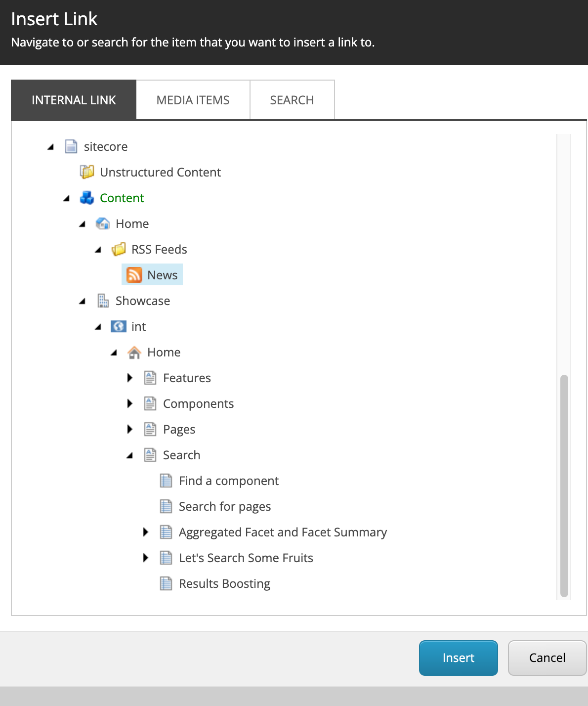The width and height of the screenshot is (588, 706).
Task: Select the Aggregated Facet and Facet Summary item
Action: pyautogui.click(x=283, y=532)
